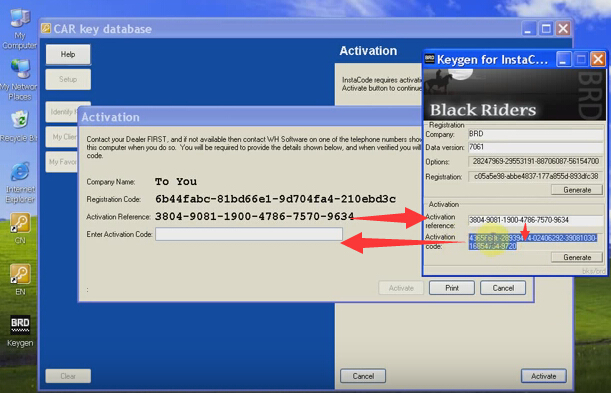The width and height of the screenshot is (611, 393).
Task: Click the Activation reference field in Keygen
Action: 535,220
